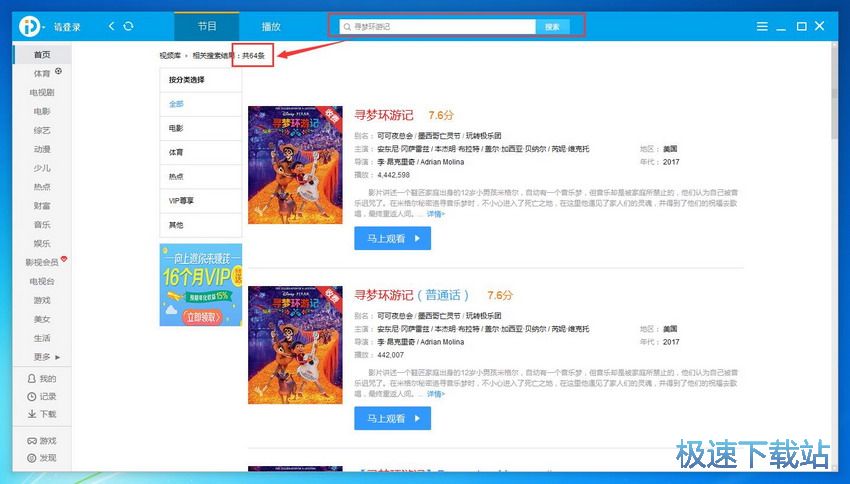Open 电视台 in the sidebar
850x484 pixels.
(x=42, y=281)
